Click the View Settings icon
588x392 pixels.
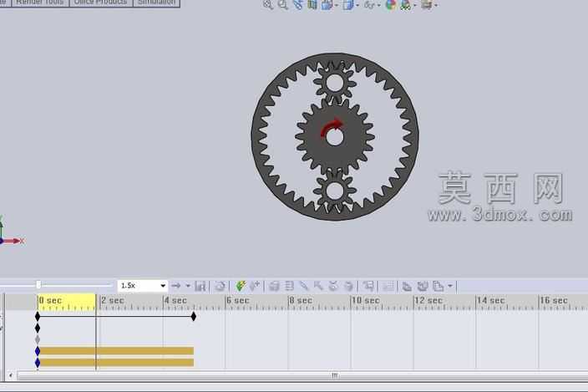click(426, 4)
